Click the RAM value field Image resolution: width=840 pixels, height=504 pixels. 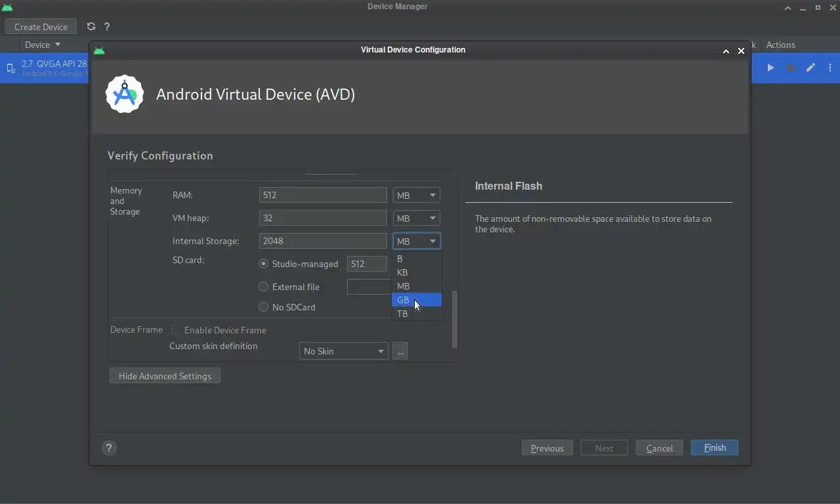(x=323, y=195)
